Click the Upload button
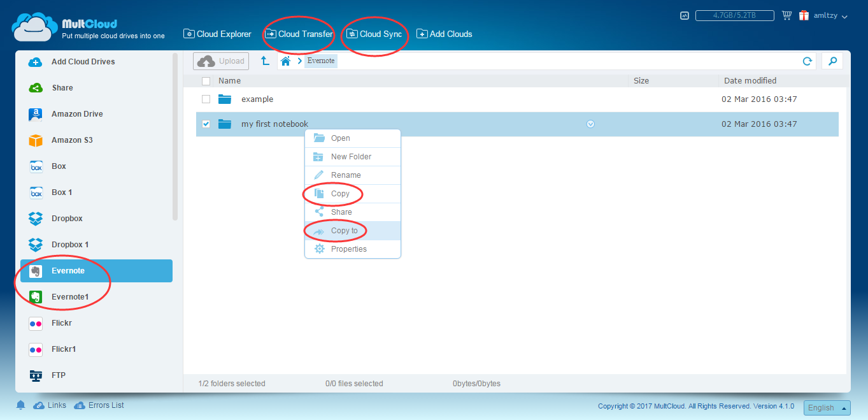This screenshot has height=420, width=868. pos(222,61)
